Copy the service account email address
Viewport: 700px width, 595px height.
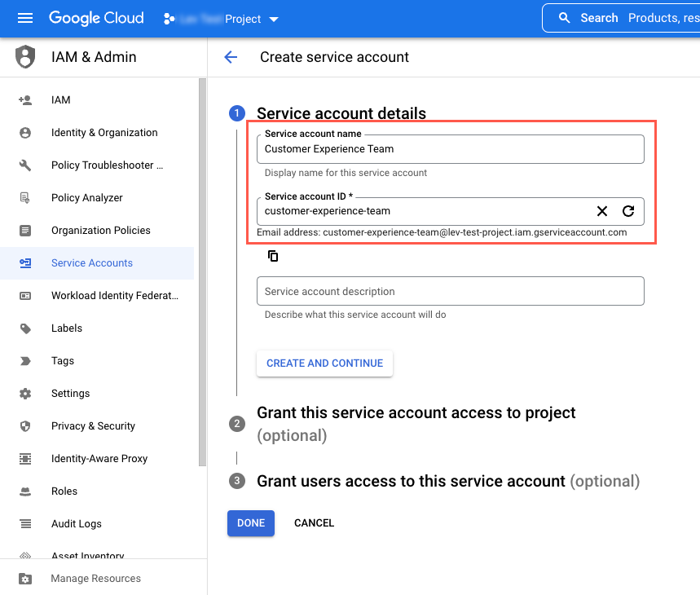point(273,255)
